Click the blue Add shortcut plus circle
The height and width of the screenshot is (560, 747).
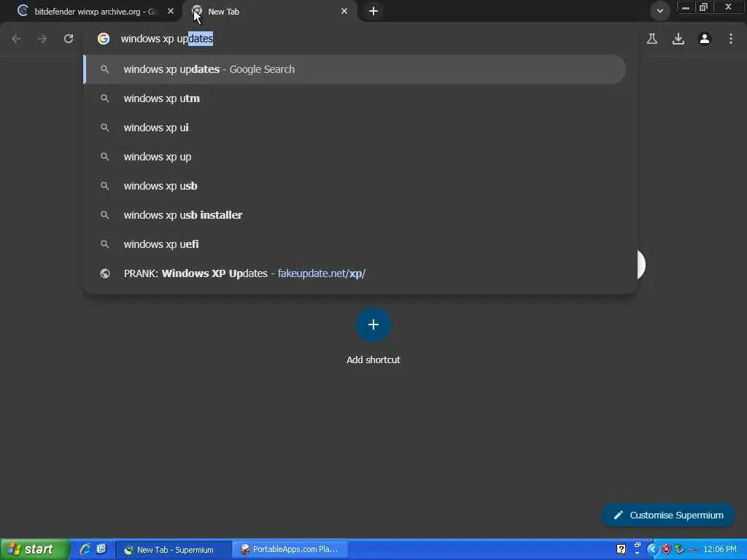pyautogui.click(x=373, y=324)
